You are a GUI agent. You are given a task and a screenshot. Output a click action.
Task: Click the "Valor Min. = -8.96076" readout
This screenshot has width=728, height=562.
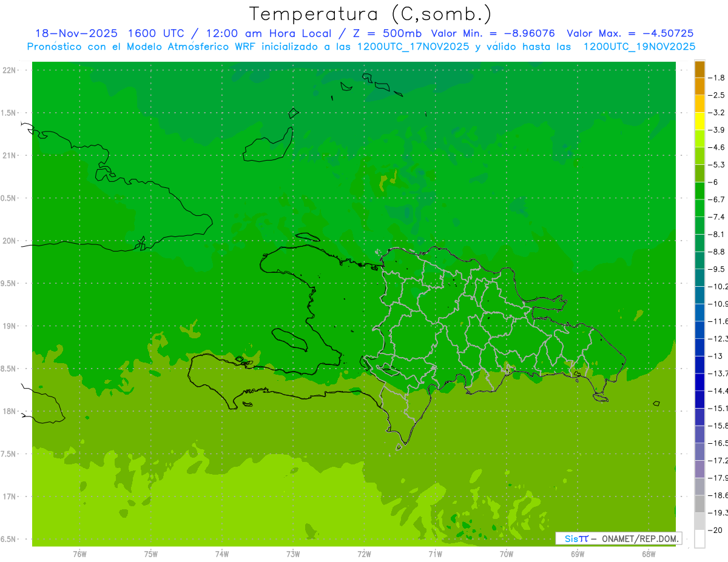(x=493, y=33)
